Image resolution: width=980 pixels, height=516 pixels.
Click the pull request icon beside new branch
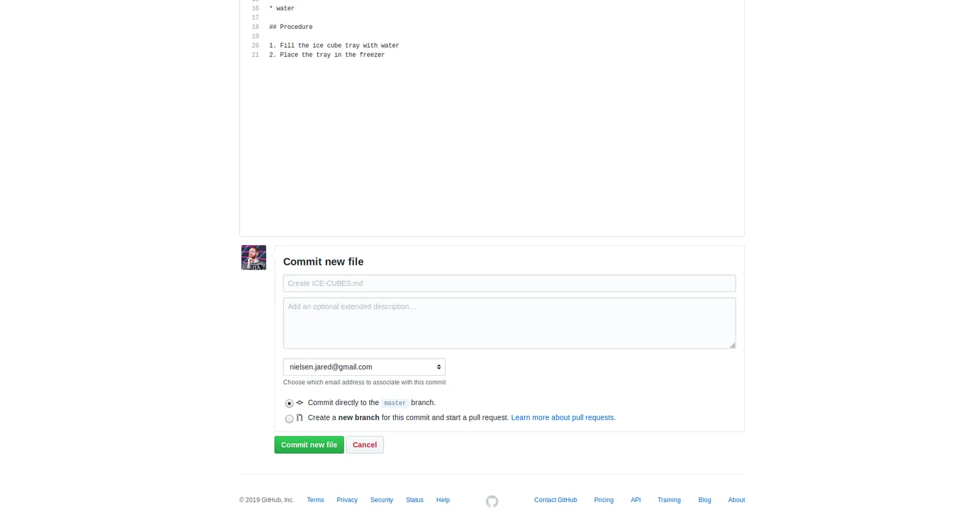point(300,417)
